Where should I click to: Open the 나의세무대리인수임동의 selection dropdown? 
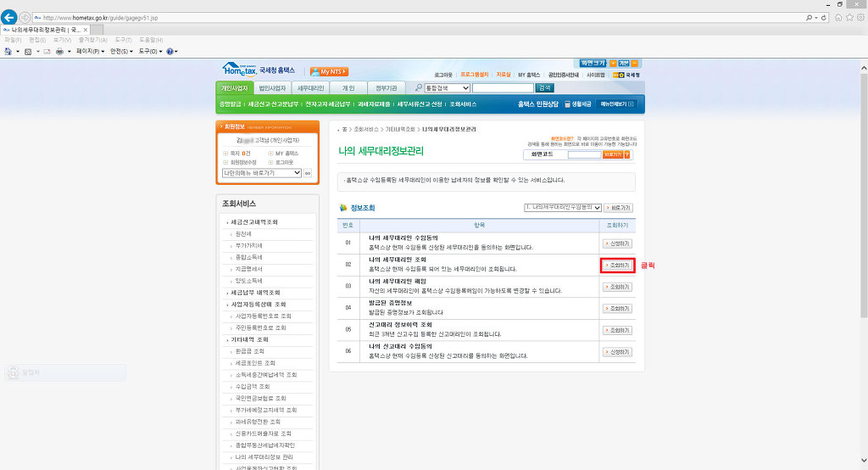tap(563, 207)
